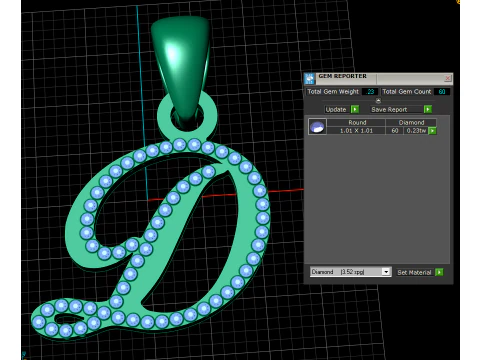This screenshot has height=360, width=480.
Task: Click the Total Gem Weight value .23
Action: click(370, 92)
